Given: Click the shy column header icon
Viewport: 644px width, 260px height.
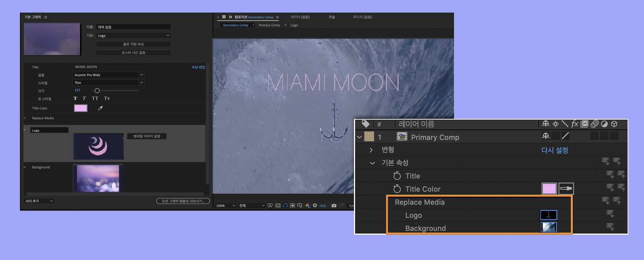Looking at the screenshot, I should [x=546, y=124].
